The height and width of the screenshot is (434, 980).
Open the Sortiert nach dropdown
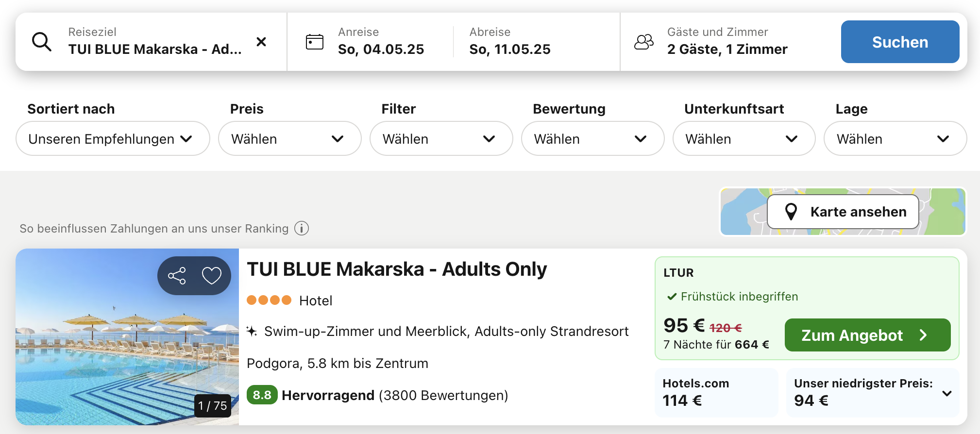pos(113,139)
